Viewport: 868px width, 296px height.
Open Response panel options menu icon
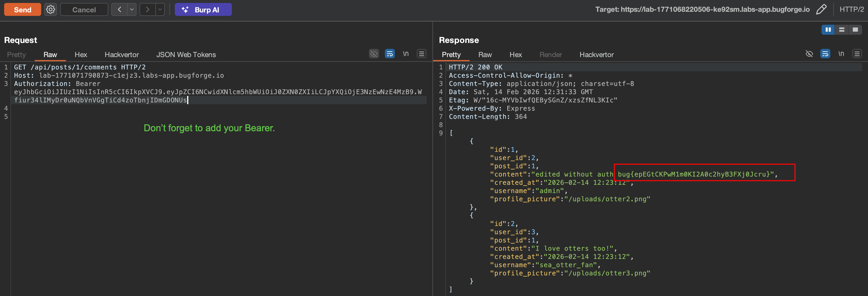(x=857, y=54)
